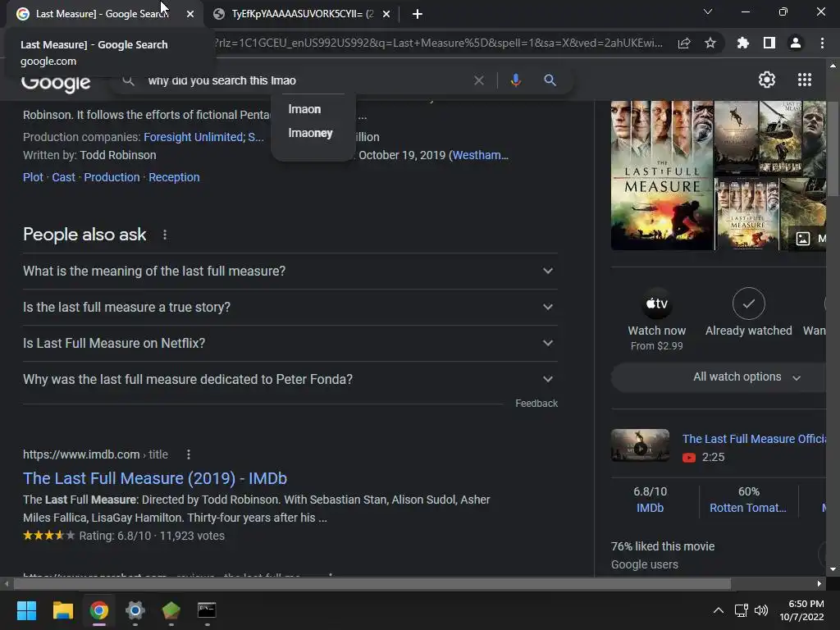Open the Westham release location link
The width and height of the screenshot is (840, 630).
(x=481, y=155)
